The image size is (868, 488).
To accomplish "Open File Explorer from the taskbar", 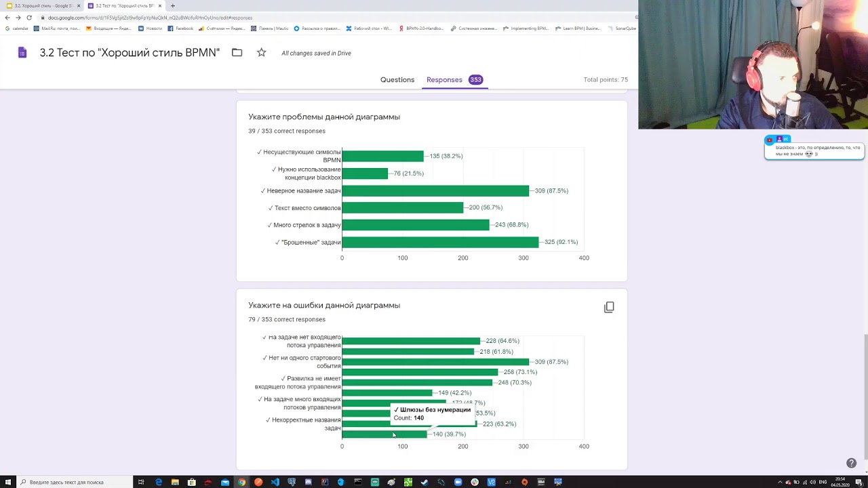I will pos(175,482).
